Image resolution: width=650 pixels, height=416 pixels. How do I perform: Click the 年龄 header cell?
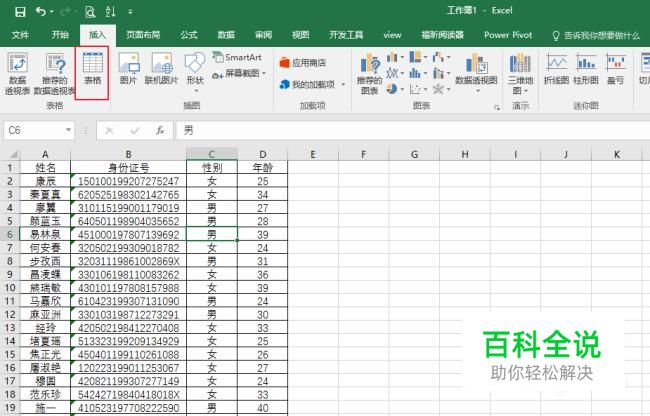point(262,168)
